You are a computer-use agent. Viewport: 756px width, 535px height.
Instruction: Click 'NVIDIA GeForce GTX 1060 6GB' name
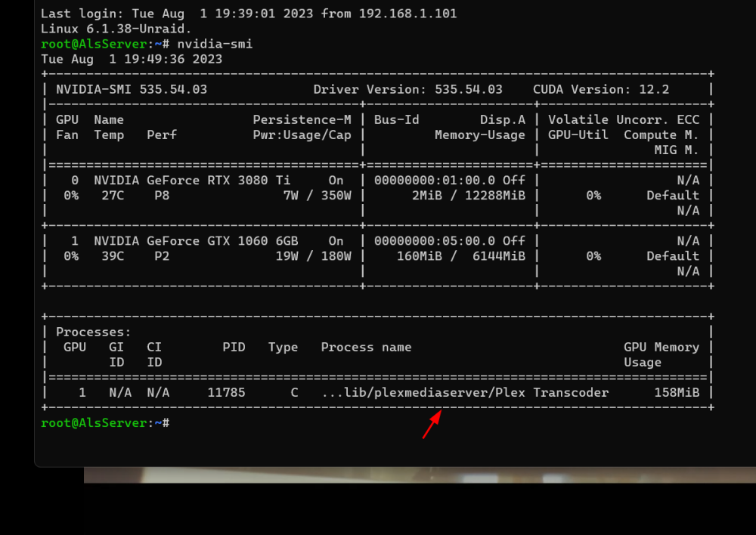click(196, 240)
